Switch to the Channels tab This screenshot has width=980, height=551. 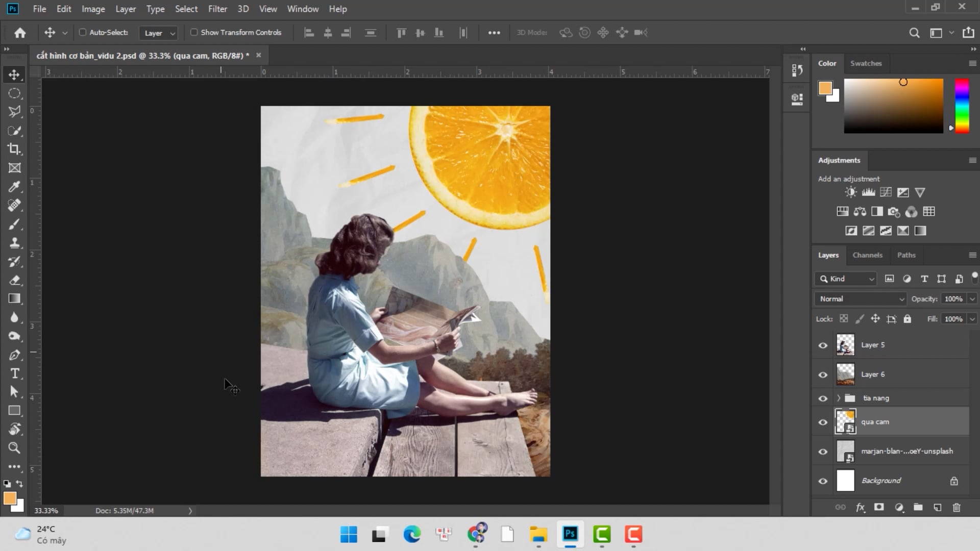point(867,255)
